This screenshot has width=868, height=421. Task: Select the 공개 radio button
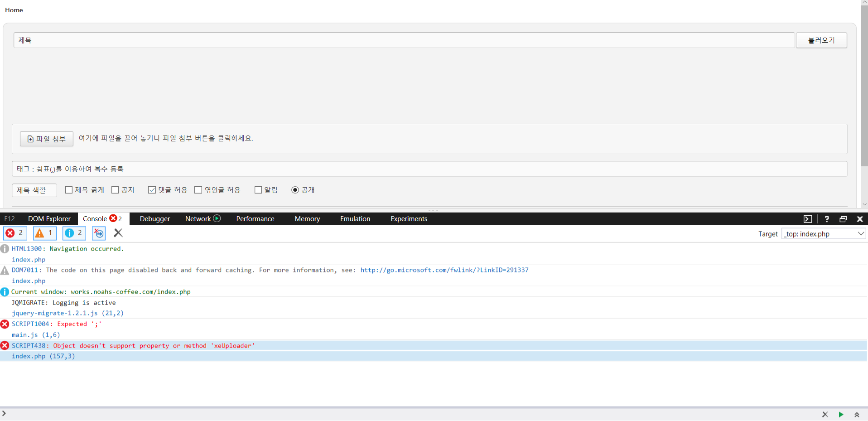point(295,190)
